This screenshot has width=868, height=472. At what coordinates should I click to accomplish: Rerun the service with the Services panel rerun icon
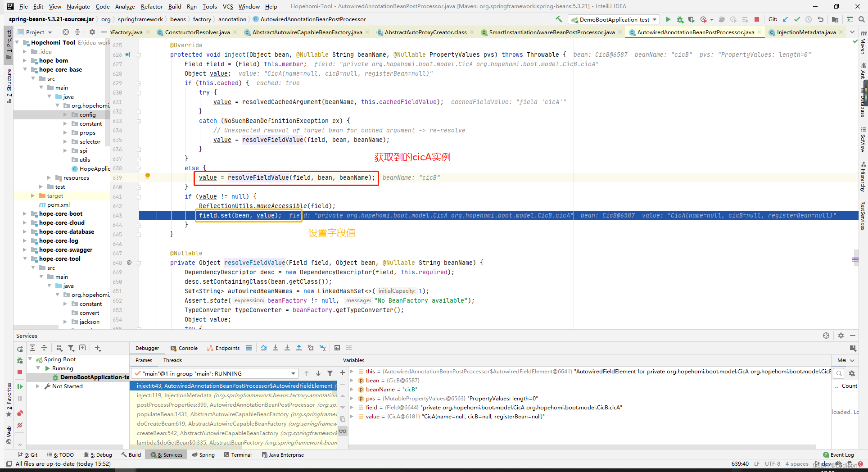point(20,349)
